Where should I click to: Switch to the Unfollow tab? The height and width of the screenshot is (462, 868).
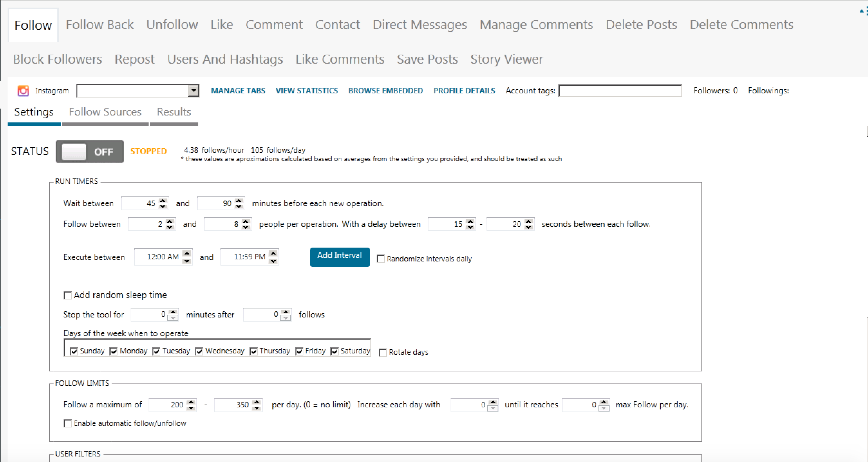pyautogui.click(x=172, y=25)
